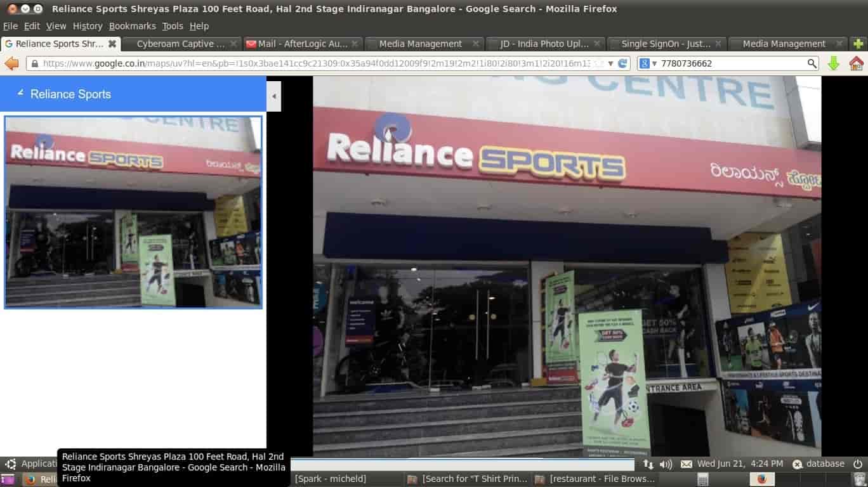Open the search engine dropdown arrow
The width and height of the screenshot is (868, 487).
[x=654, y=63]
